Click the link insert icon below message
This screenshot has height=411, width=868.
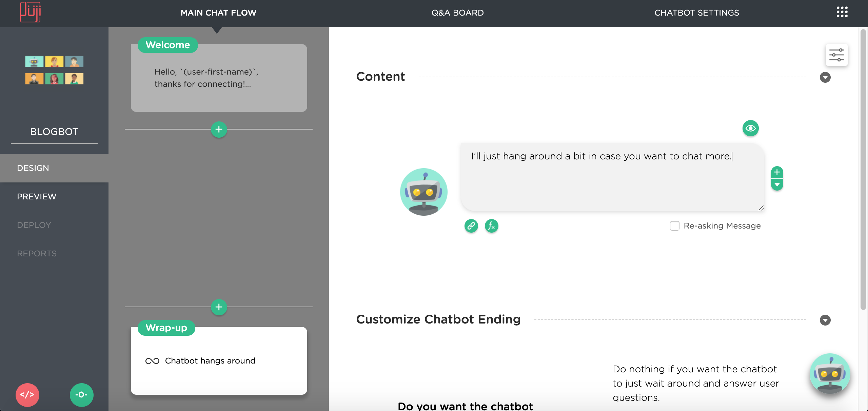click(x=471, y=226)
